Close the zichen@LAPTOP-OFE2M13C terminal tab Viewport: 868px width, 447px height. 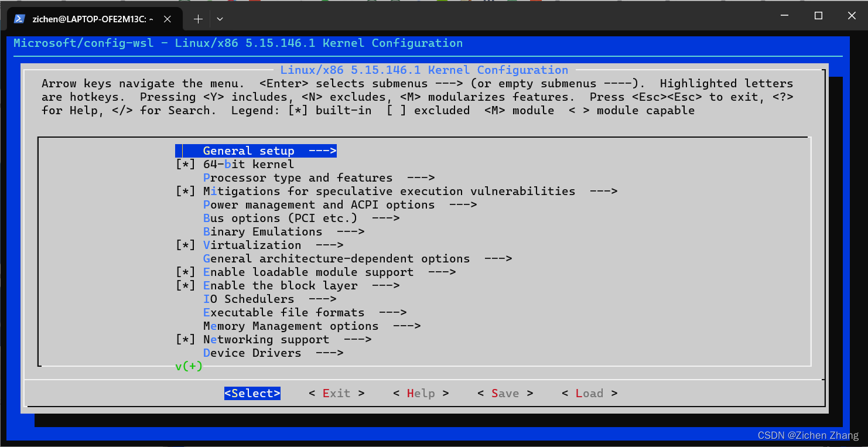click(x=168, y=19)
